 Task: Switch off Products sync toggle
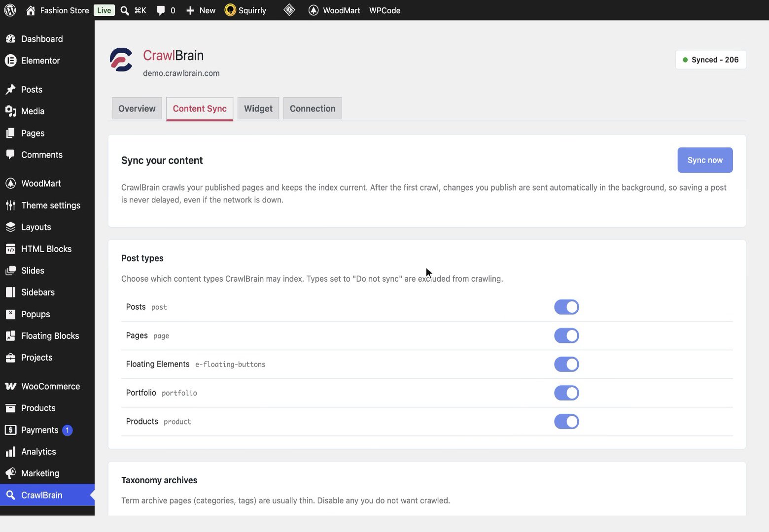pyautogui.click(x=566, y=422)
